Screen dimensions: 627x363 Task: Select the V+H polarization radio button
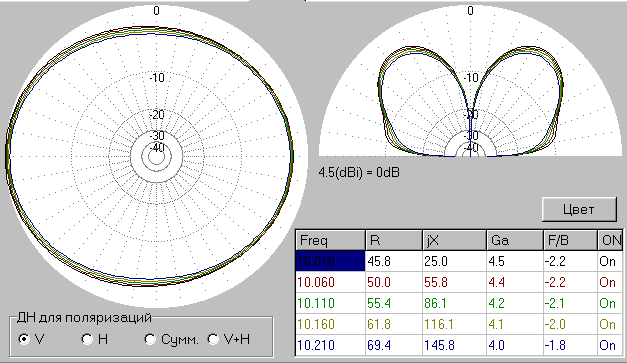213,339
